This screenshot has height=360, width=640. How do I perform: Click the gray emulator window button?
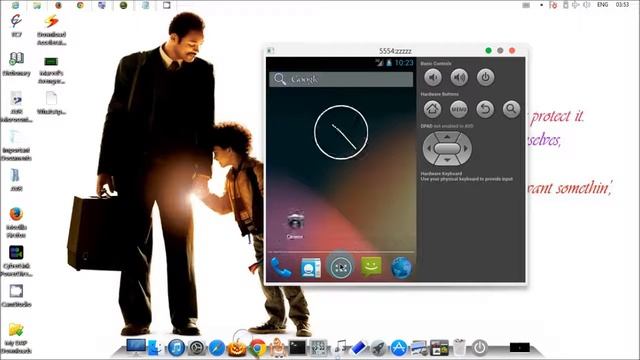(x=500, y=51)
